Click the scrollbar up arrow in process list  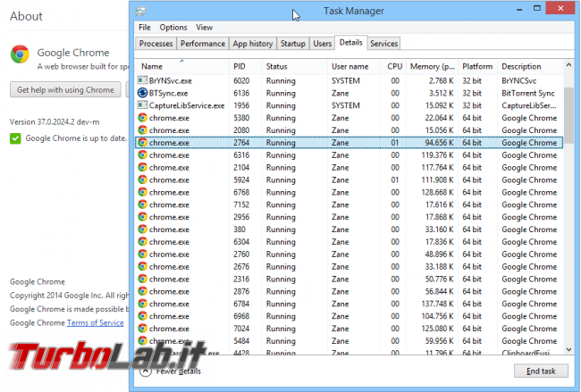coord(568,65)
